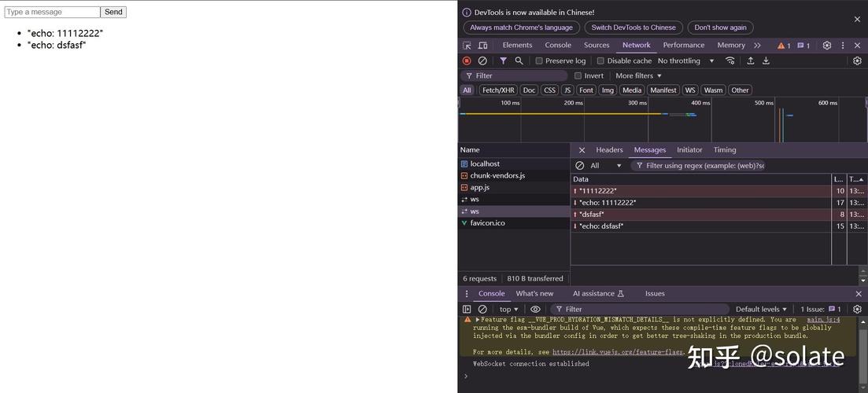
Task: Open drawer three-dot menu
Action: coord(467,293)
